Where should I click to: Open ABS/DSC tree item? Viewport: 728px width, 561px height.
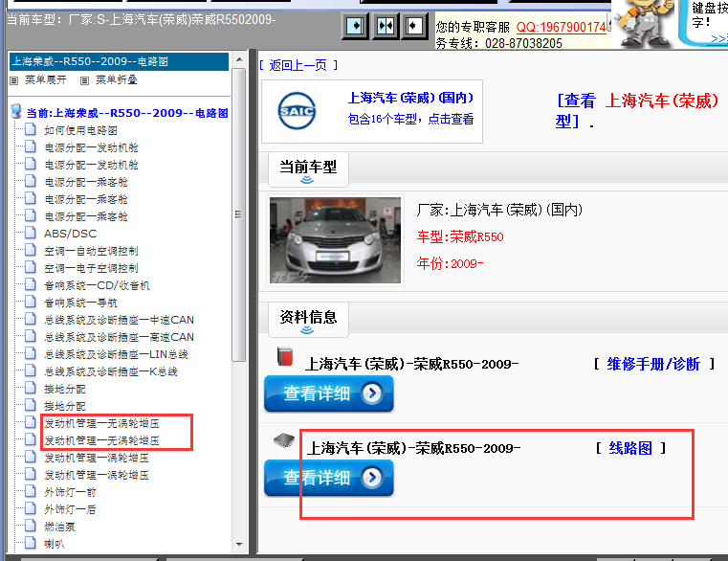point(71,234)
